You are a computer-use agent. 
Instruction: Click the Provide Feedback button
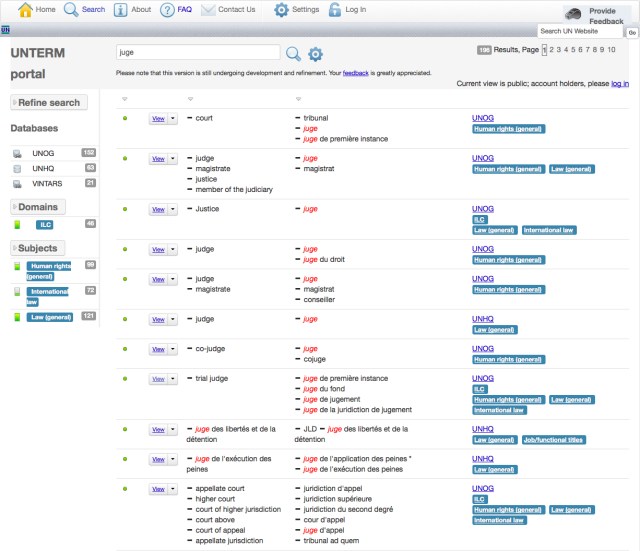[599, 15]
